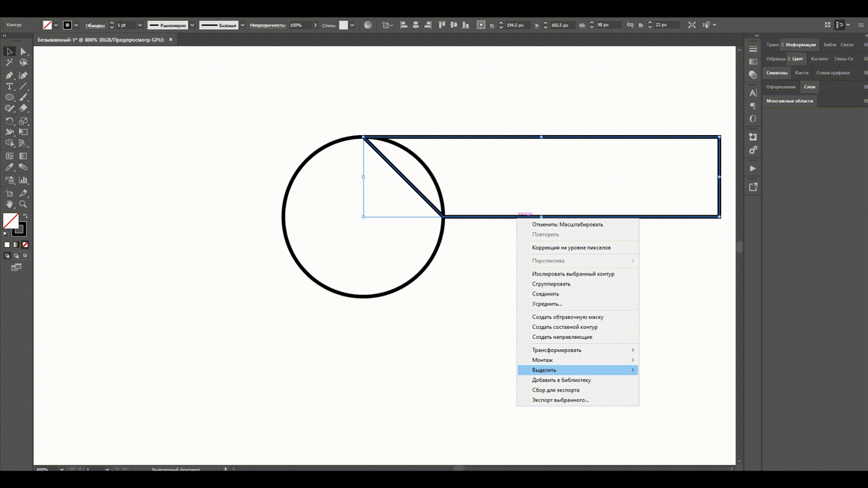868x488 pixels.
Task: Open stroke weight 1 pt dropdown
Action: click(x=140, y=25)
